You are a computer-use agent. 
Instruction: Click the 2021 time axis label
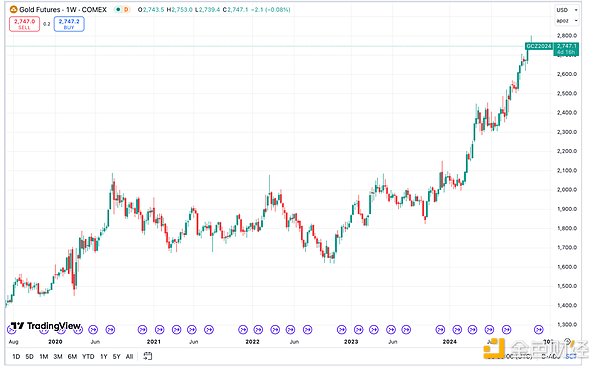154,341
